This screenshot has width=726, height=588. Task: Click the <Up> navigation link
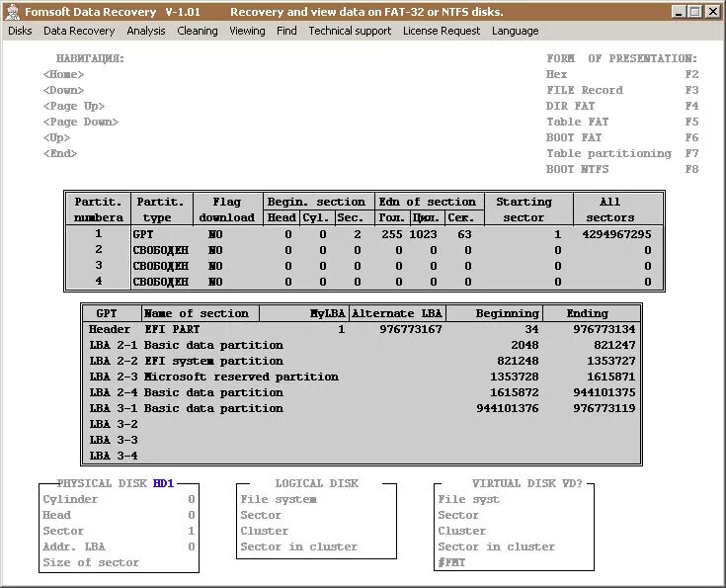point(56,137)
